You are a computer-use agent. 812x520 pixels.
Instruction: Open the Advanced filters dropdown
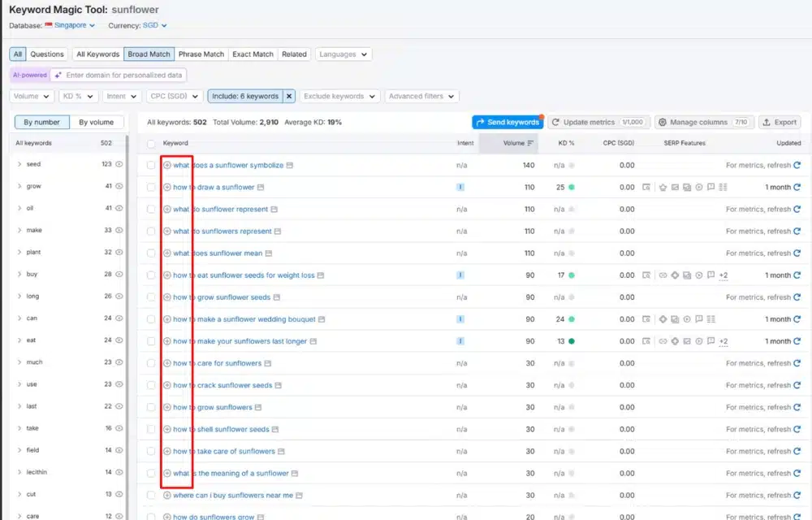coord(421,97)
